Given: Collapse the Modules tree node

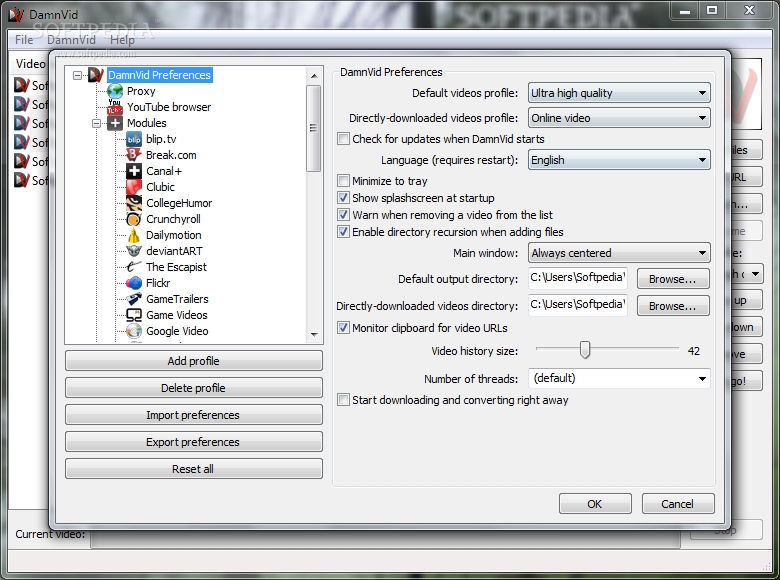Looking at the screenshot, I should tap(97, 123).
